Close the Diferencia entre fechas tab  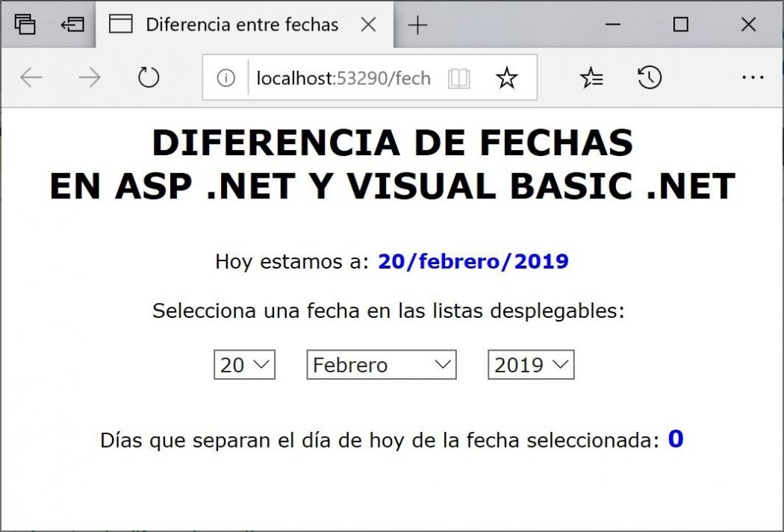point(367,24)
